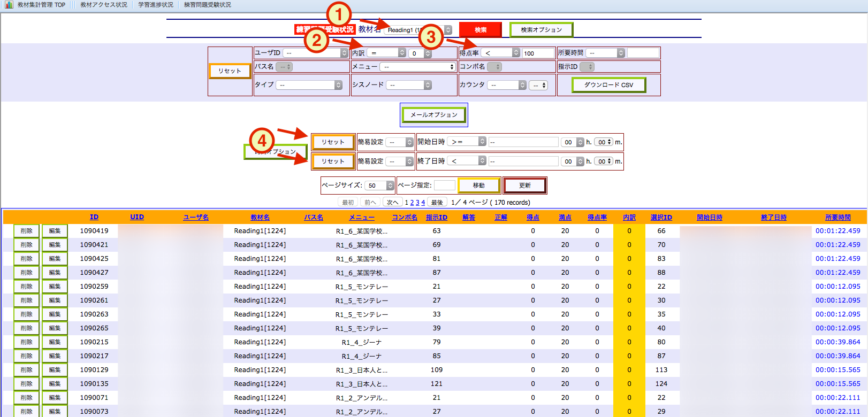Click the 最後 pagination button
This screenshot has height=417, width=868.
coord(437,203)
